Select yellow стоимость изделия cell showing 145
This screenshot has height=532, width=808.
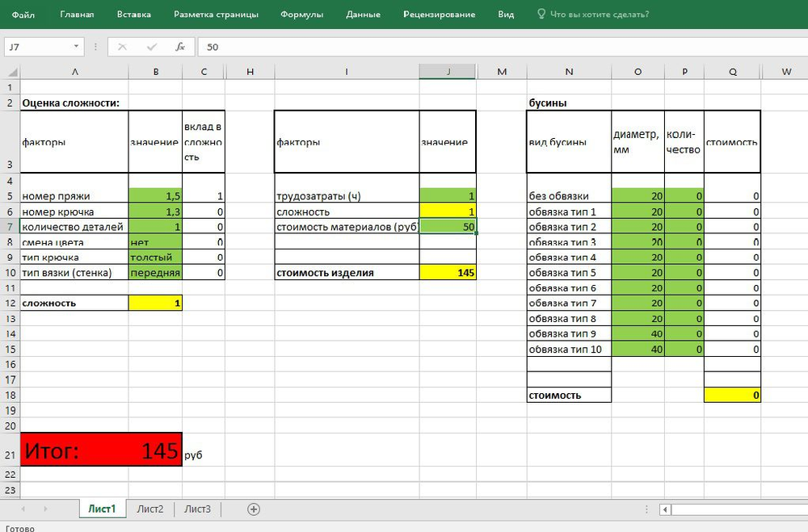[448, 273]
